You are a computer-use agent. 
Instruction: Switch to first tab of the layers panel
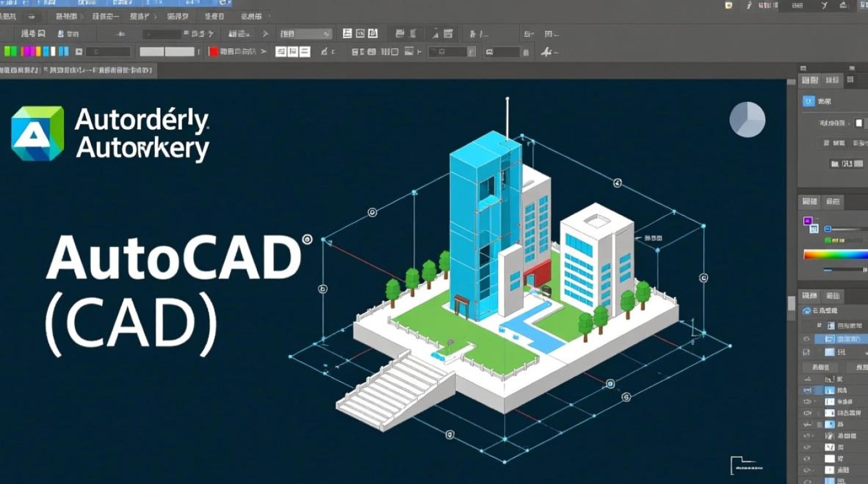pos(809,296)
